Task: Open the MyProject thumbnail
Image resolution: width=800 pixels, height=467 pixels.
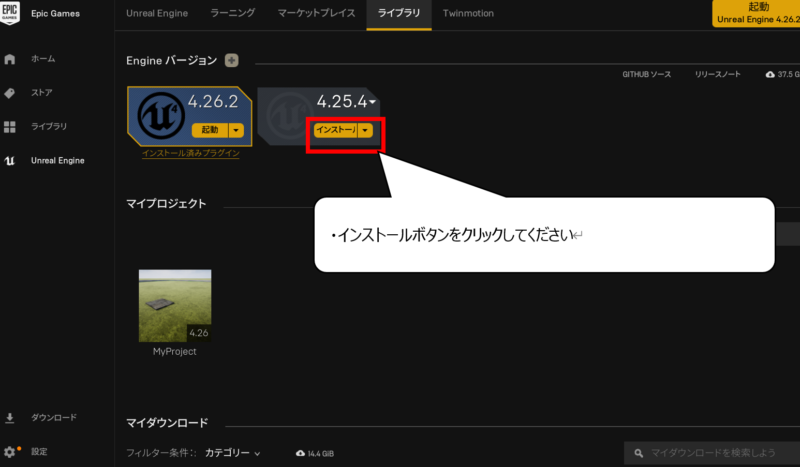Action: (175, 306)
